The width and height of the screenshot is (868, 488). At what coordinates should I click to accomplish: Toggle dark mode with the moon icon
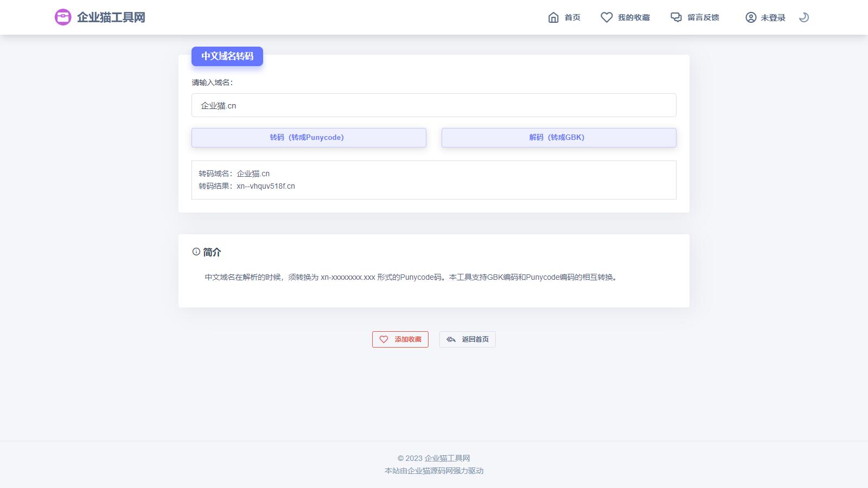(804, 17)
